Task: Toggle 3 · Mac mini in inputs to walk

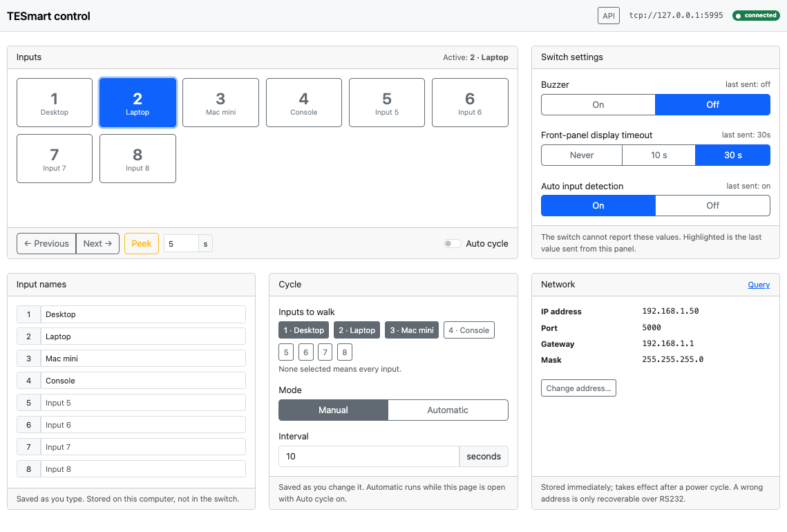Action: [x=412, y=330]
